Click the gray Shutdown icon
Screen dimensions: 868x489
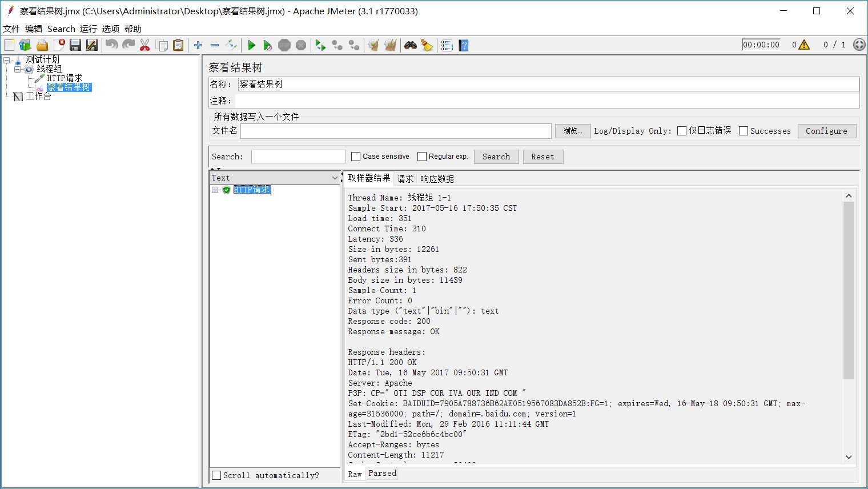click(x=301, y=45)
